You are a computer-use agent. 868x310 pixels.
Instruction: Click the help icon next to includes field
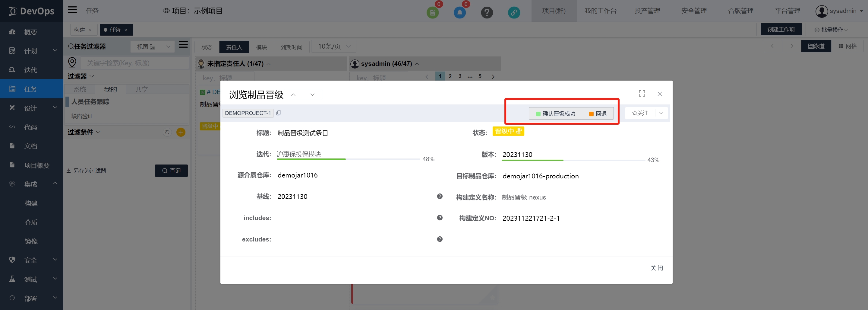pos(439,218)
